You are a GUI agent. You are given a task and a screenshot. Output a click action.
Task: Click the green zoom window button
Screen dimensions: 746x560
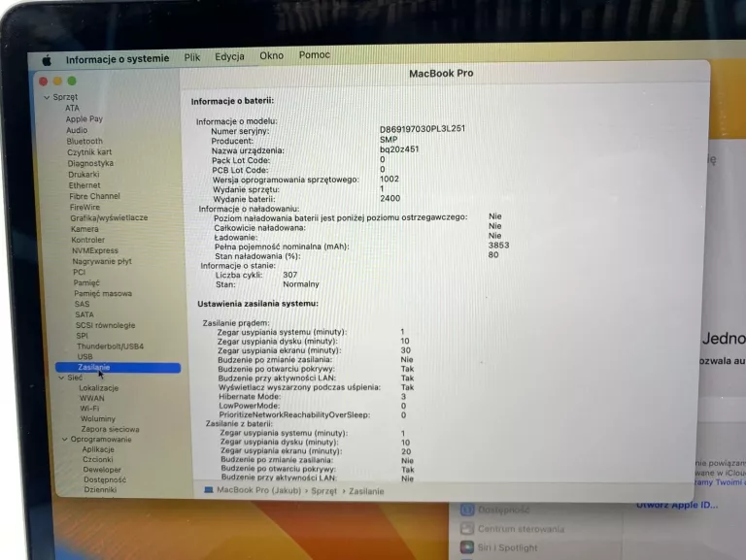[x=72, y=81]
